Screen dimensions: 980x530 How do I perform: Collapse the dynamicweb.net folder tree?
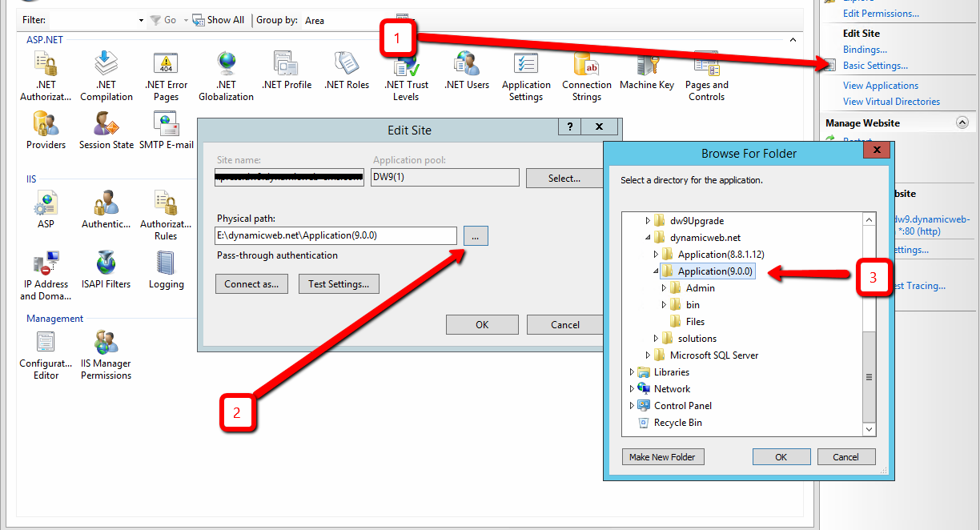pos(649,238)
